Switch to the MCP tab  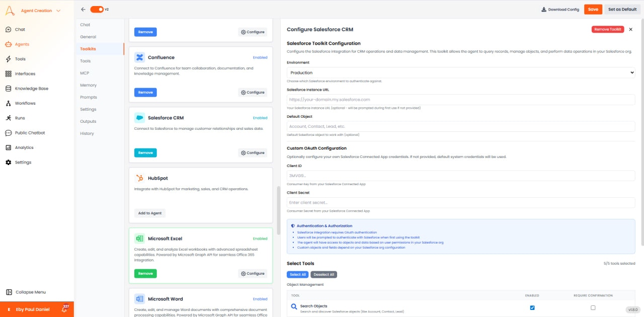84,73
